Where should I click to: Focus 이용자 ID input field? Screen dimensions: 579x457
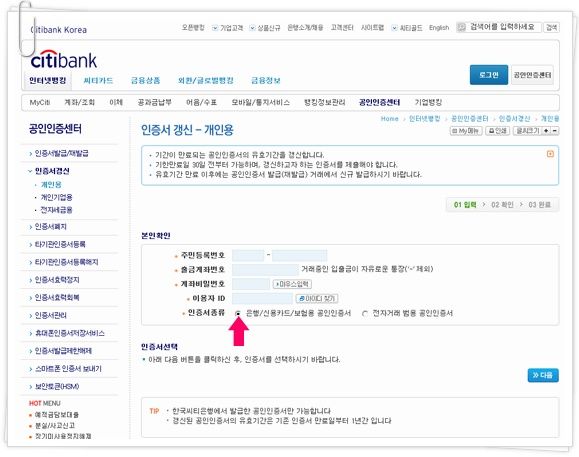[x=263, y=298]
